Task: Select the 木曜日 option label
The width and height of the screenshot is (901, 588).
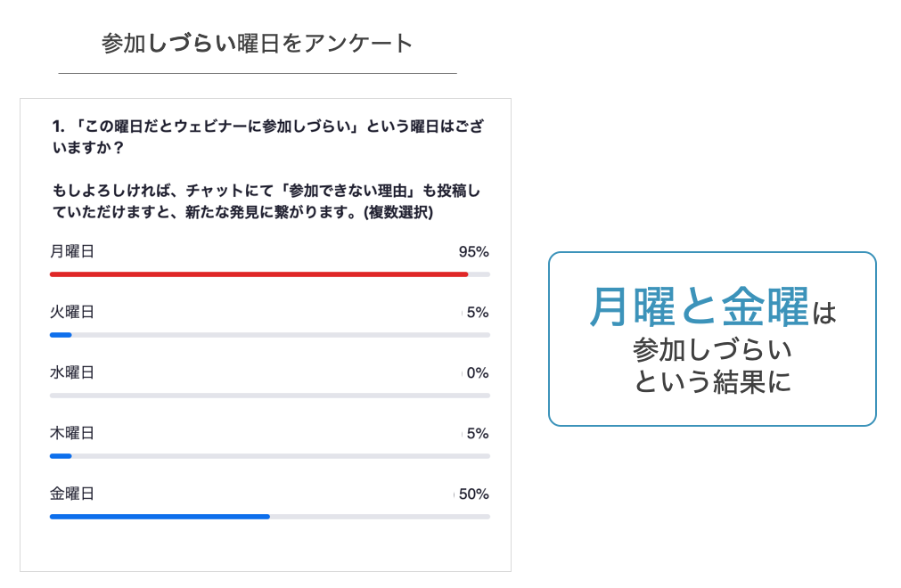Action: (x=72, y=433)
